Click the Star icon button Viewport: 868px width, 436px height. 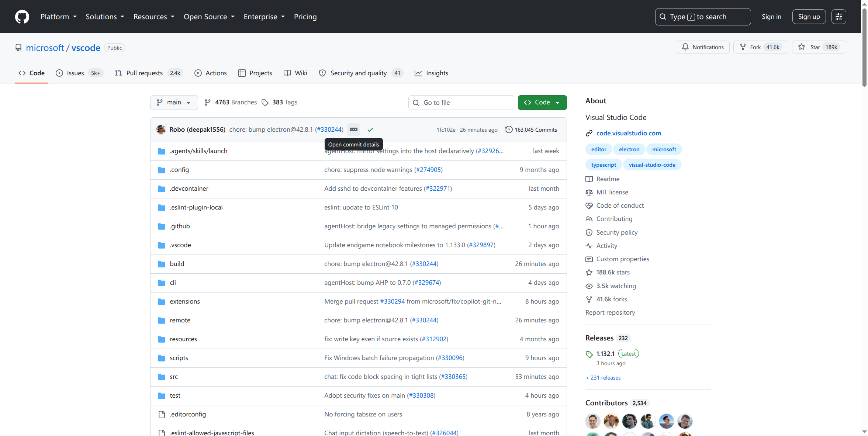click(x=801, y=47)
